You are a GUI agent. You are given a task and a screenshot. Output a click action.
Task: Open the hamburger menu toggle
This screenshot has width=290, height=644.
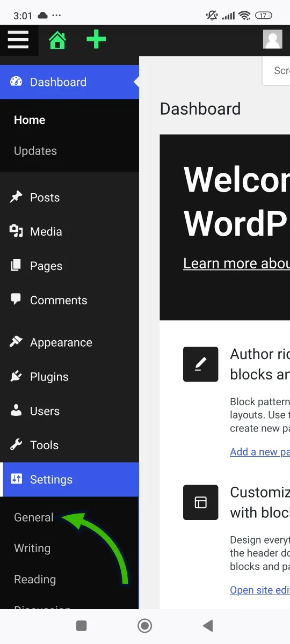[x=18, y=40]
